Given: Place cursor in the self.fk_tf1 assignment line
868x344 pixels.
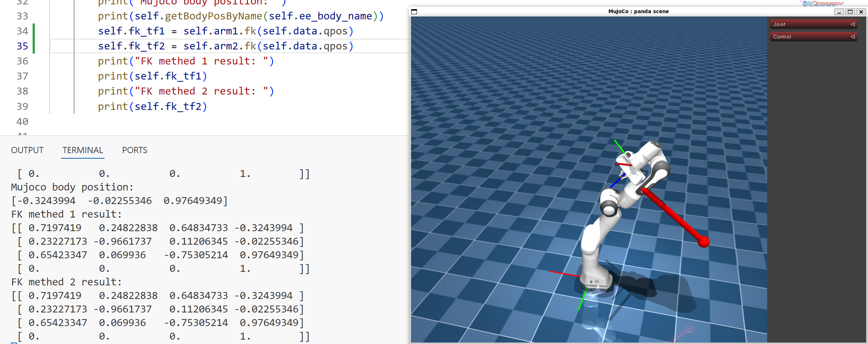Looking at the screenshot, I should [226, 31].
